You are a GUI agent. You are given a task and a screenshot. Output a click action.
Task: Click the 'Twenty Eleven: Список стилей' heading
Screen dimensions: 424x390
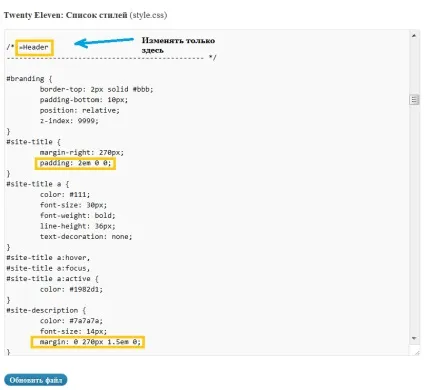66,15
